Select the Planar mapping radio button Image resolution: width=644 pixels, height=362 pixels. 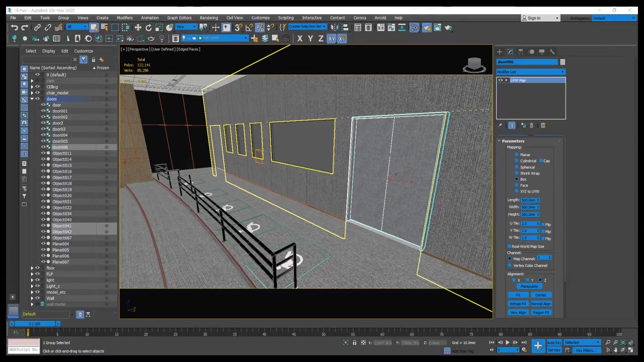(x=517, y=155)
